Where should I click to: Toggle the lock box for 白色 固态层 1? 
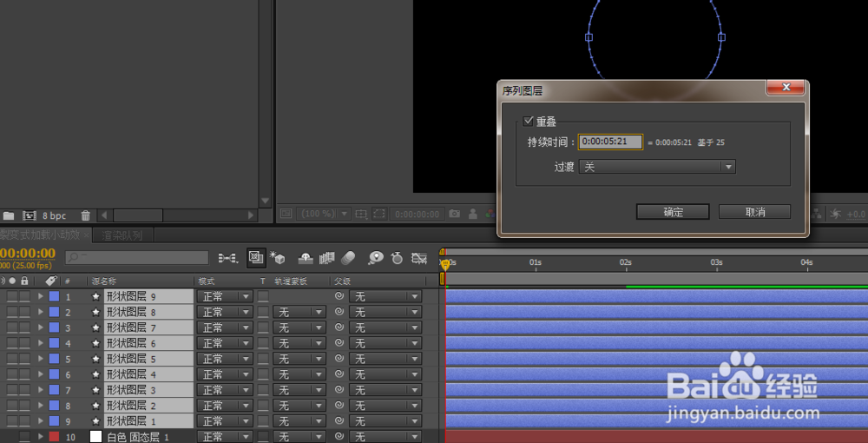tap(24, 436)
